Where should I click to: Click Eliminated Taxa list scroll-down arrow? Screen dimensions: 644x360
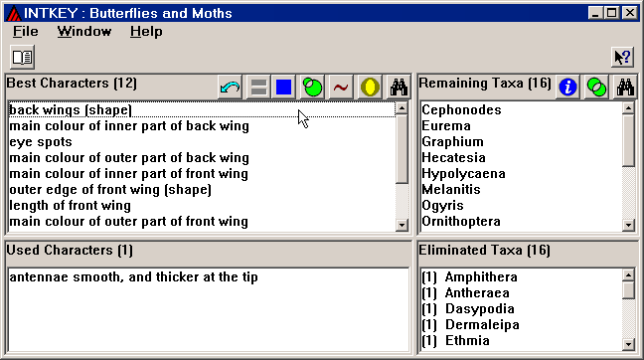(628, 344)
